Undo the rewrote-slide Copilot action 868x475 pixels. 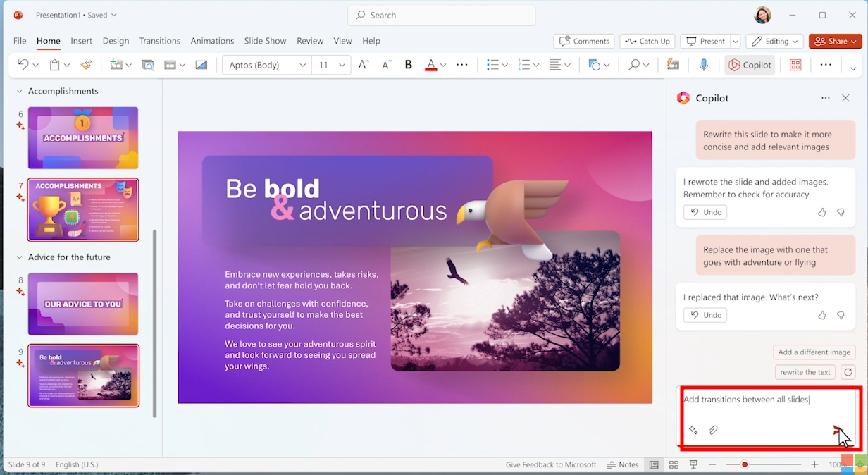point(705,212)
